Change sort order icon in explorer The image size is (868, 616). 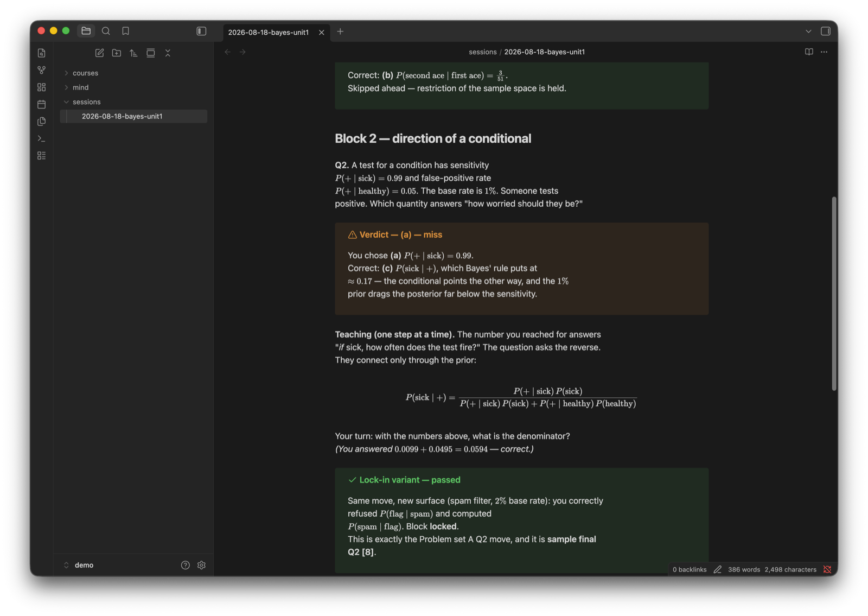pyautogui.click(x=133, y=53)
